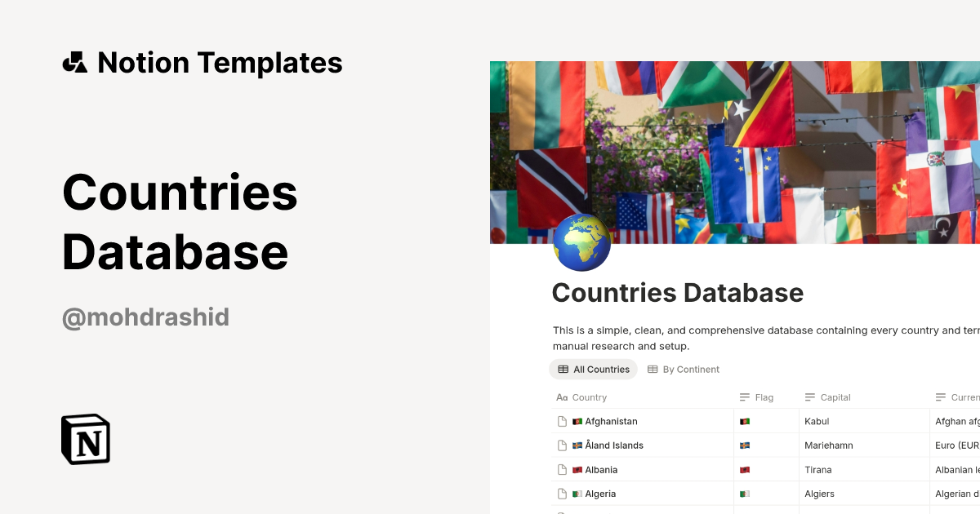Click the table icon on By Continent
Viewport: 980px width, 514px height.
tap(653, 370)
